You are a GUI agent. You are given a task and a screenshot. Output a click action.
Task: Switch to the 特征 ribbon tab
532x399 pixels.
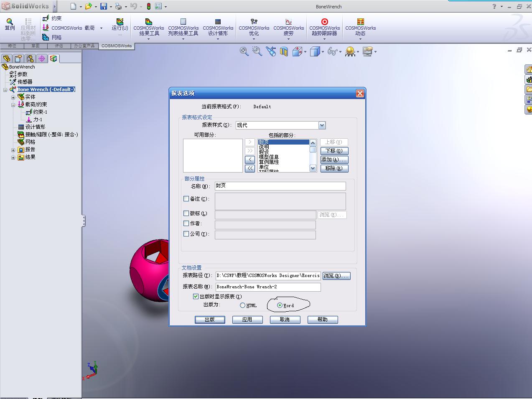(12, 46)
